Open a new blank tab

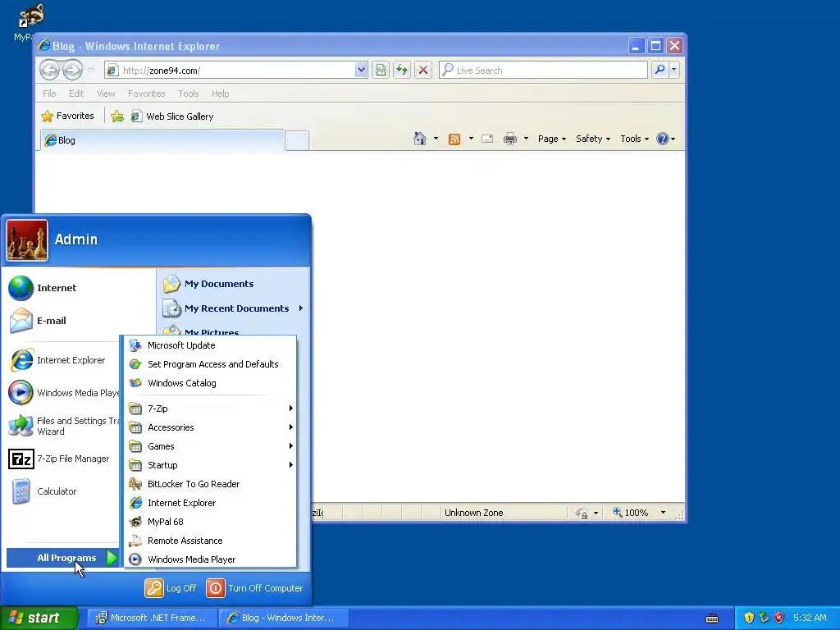pos(297,141)
